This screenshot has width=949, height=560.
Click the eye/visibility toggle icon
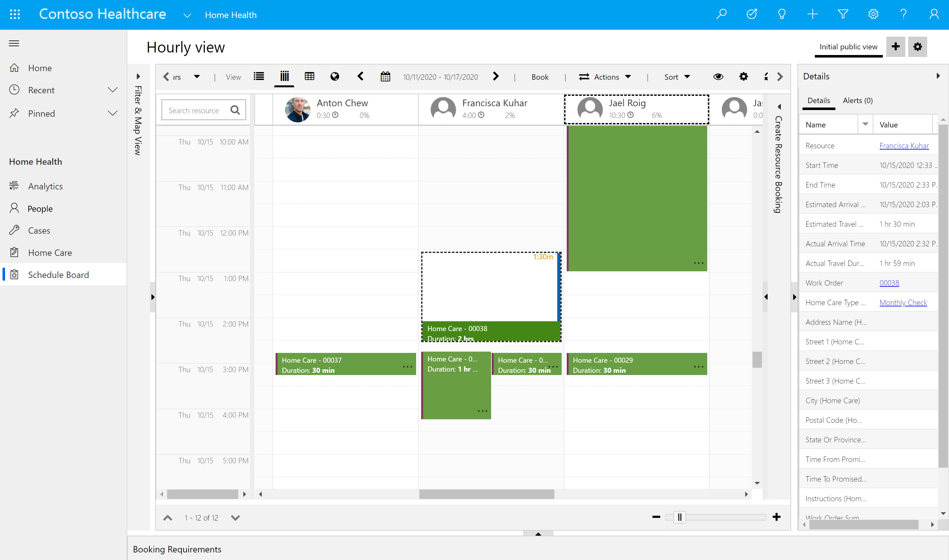tap(718, 77)
